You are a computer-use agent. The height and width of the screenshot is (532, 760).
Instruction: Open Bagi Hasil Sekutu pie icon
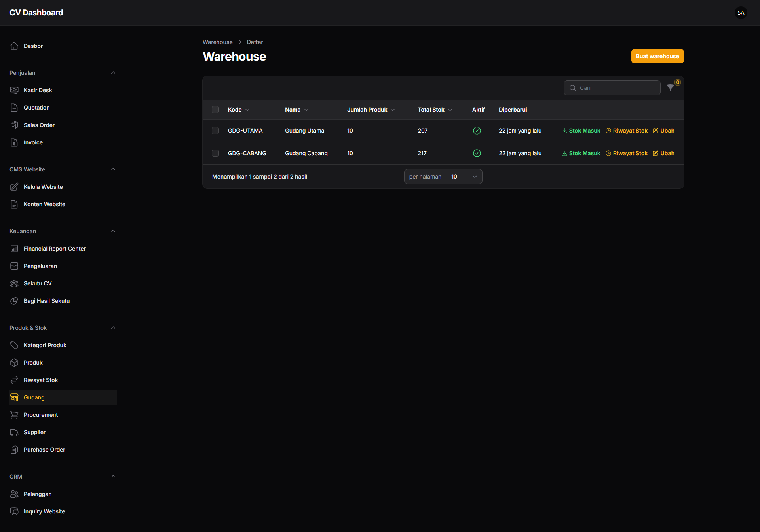click(14, 301)
